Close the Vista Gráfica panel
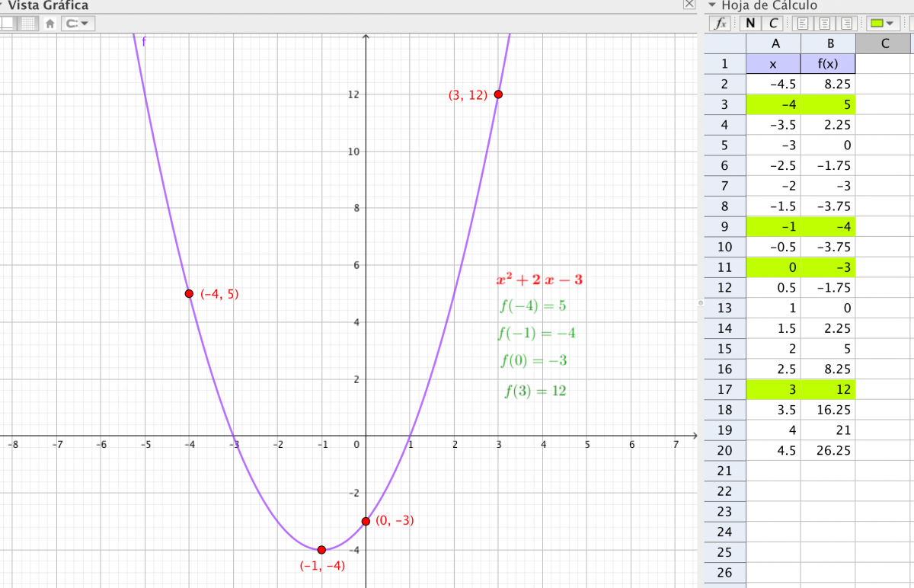 (x=689, y=5)
